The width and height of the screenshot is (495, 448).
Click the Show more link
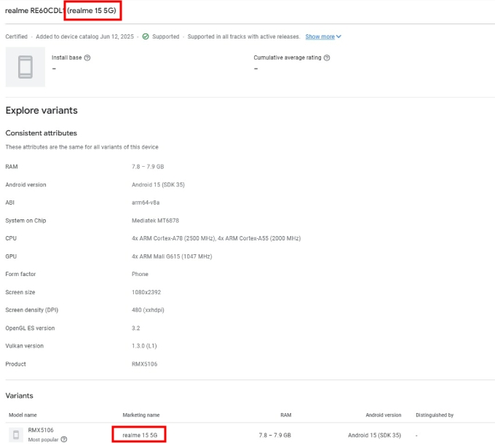[320, 36]
